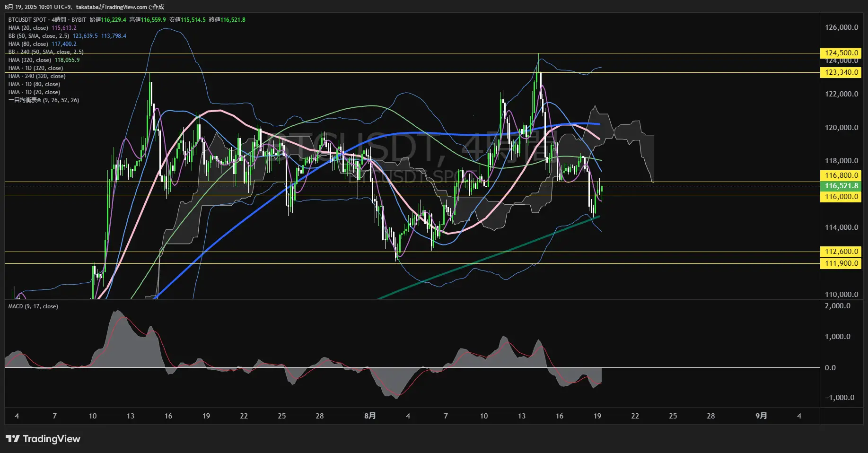Click the HMA · 1D (80, close) legend entry

click(34, 84)
